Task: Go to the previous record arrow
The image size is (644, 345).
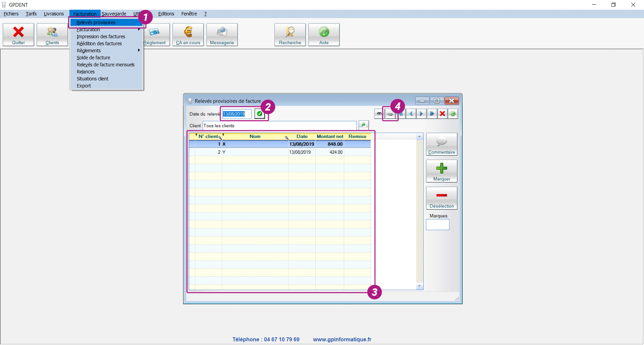Action: 411,114
